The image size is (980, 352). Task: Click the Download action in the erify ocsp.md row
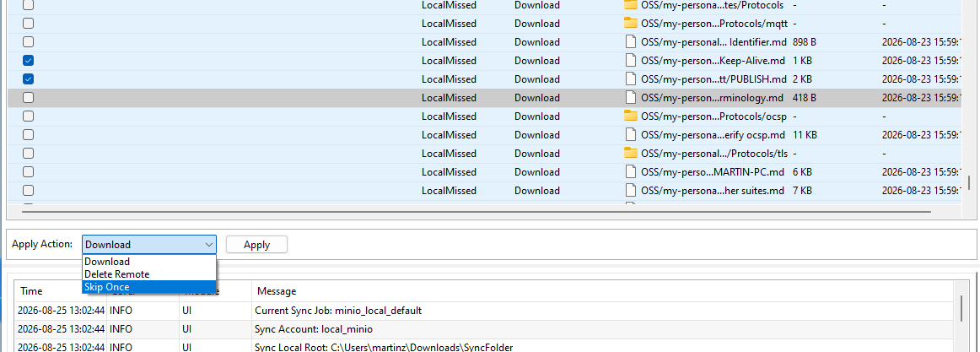click(537, 135)
